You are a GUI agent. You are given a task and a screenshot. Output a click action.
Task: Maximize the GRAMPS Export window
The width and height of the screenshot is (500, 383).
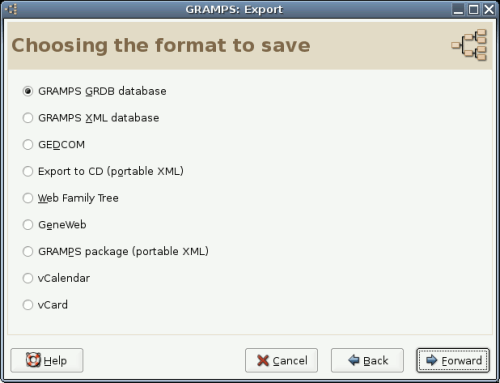click(473, 9)
